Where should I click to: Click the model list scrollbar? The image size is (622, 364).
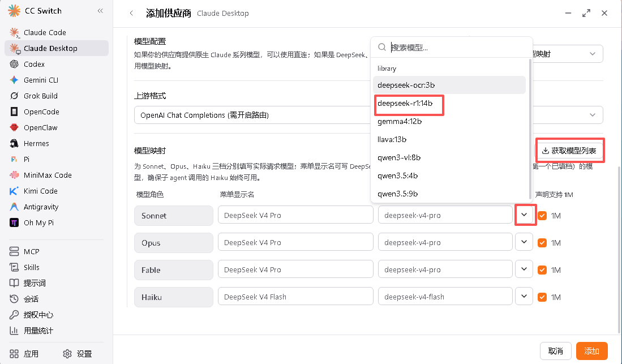(x=530, y=129)
